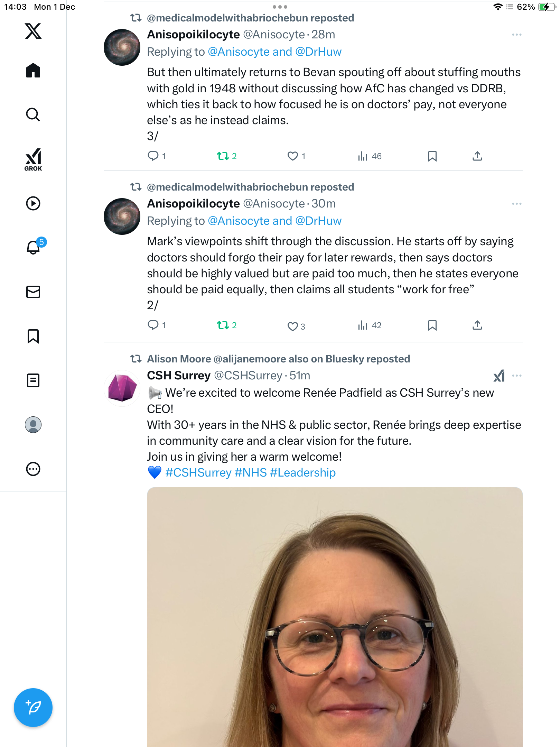
Task: Open more options on 28m post
Action: (516, 35)
